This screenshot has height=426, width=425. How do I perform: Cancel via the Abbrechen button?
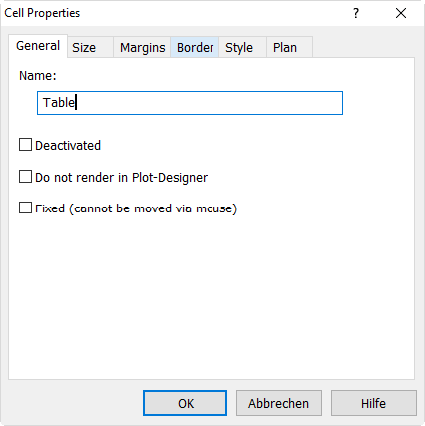coord(279,403)
